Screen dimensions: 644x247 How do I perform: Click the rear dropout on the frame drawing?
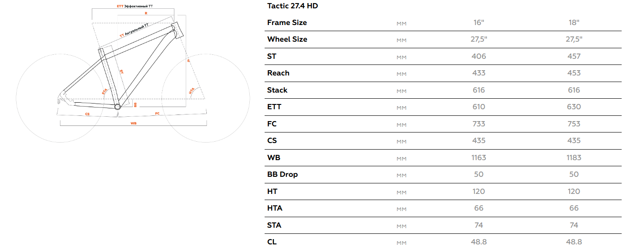coord(63,95)
